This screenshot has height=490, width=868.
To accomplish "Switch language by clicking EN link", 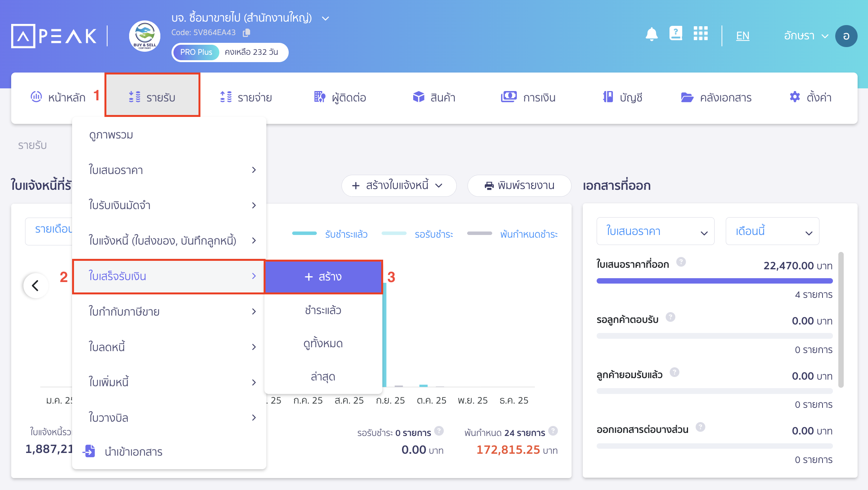I will tap(742, 35).
